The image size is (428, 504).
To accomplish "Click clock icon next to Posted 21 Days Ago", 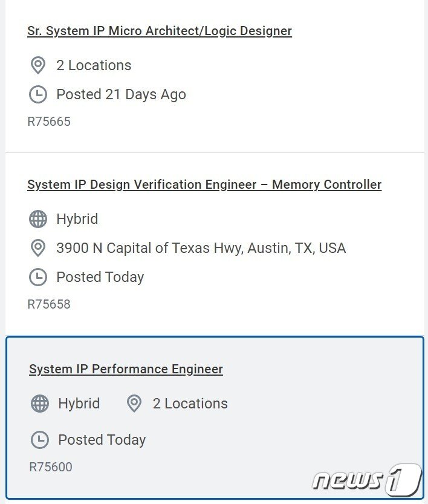I will [38, 94].
